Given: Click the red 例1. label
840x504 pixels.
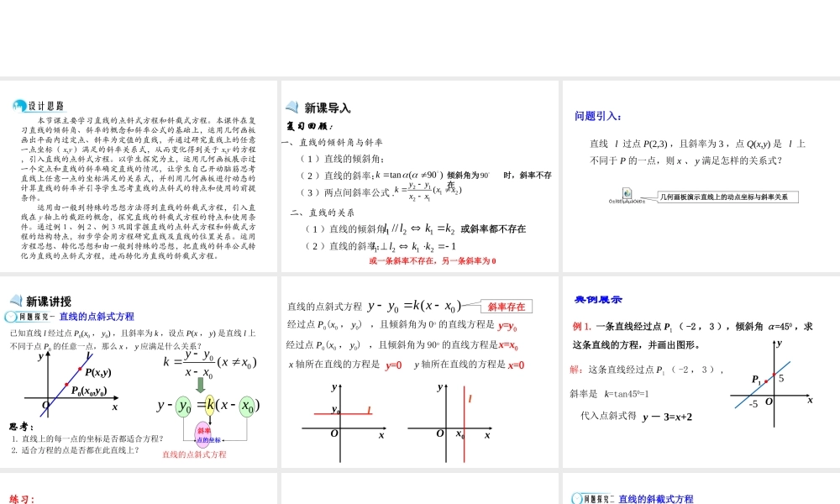Looking at the screenshot, I should pyautogui.click(x=582, y=326).
